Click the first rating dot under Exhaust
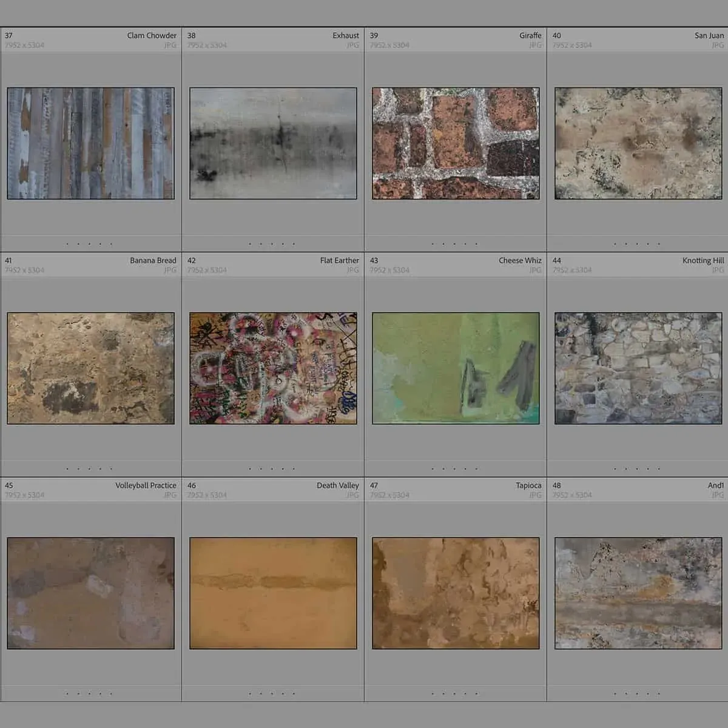This screenshot has height=728, width=728. coord(250,244)
